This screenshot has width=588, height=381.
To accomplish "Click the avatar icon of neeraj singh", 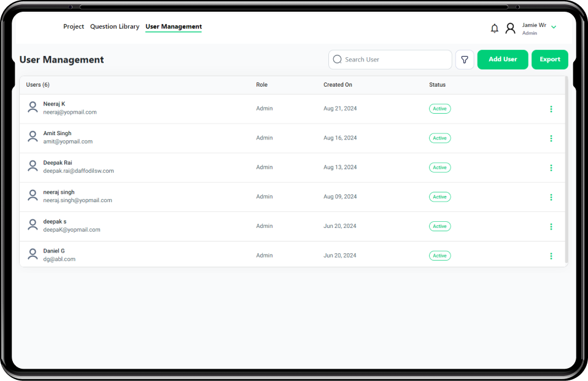I will [x=33, y=196].
